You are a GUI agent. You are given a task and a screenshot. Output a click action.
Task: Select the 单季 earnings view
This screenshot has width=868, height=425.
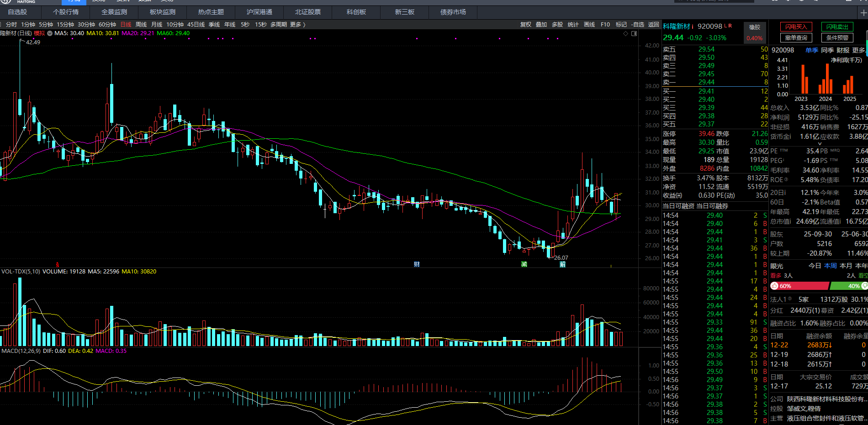pos(812,50)
